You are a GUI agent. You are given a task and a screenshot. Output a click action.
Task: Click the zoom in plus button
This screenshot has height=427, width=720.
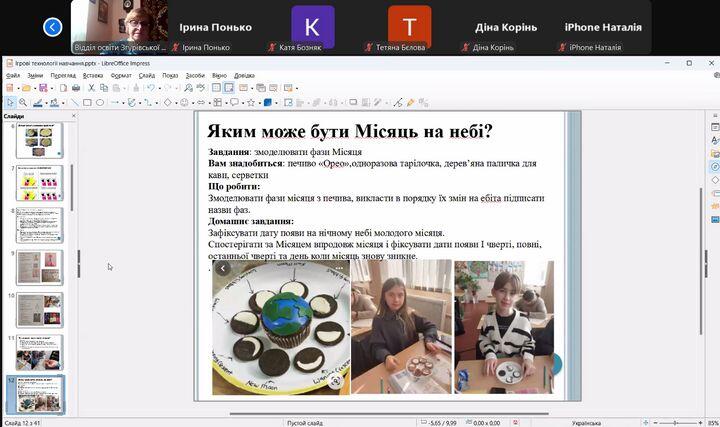coord(700,422)
